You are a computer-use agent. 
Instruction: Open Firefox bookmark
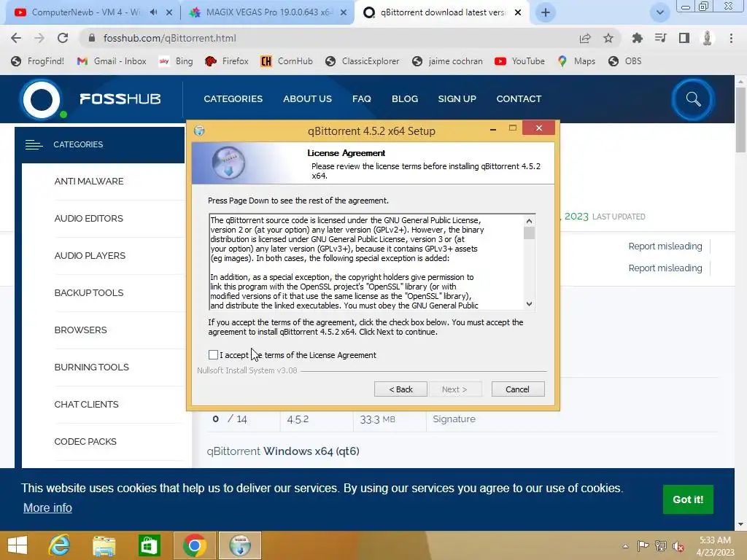[227, 61]
